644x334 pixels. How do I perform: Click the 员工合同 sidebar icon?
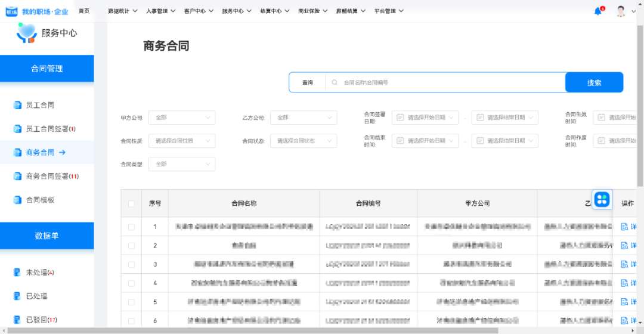[17, 105]
